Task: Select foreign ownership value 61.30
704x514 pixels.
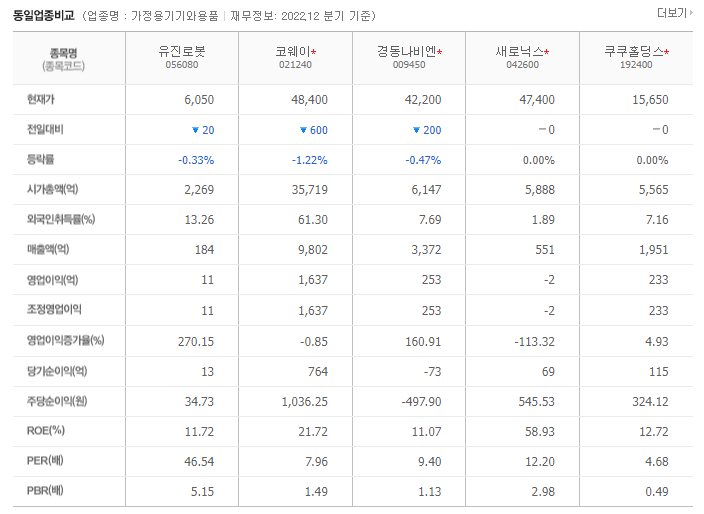Action: (313, 220)
